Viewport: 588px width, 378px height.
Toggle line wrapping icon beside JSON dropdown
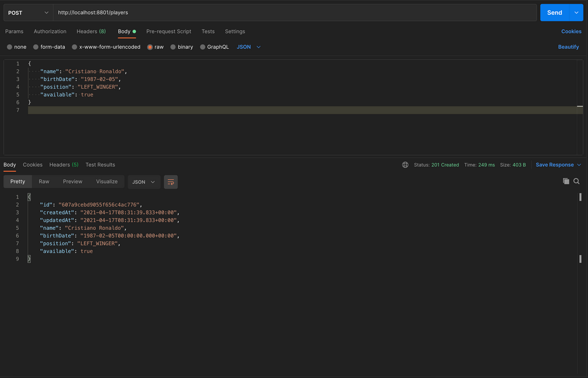[171, 182]
